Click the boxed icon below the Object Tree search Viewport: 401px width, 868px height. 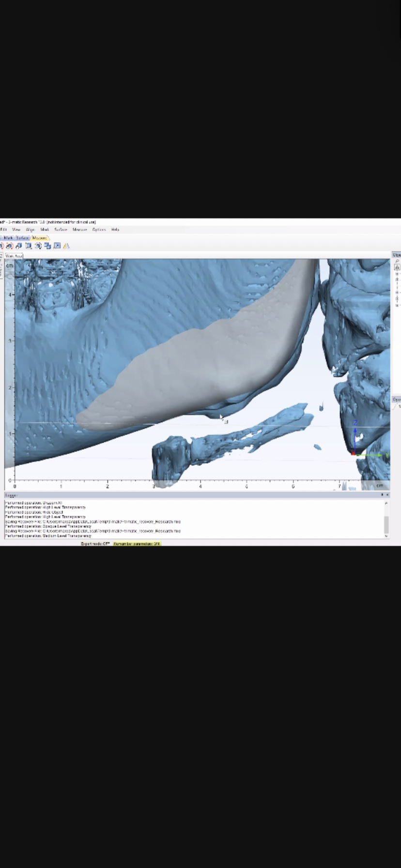coord(397,267)
